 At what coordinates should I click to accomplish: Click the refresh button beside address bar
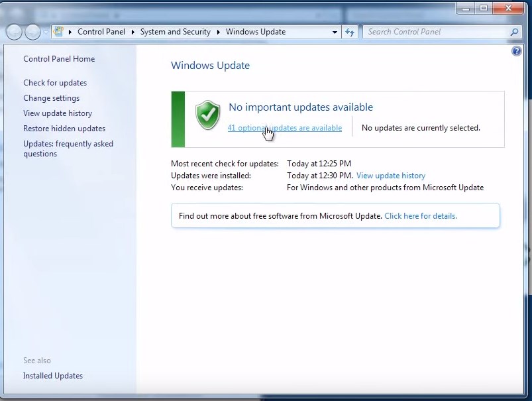point(350,32)
